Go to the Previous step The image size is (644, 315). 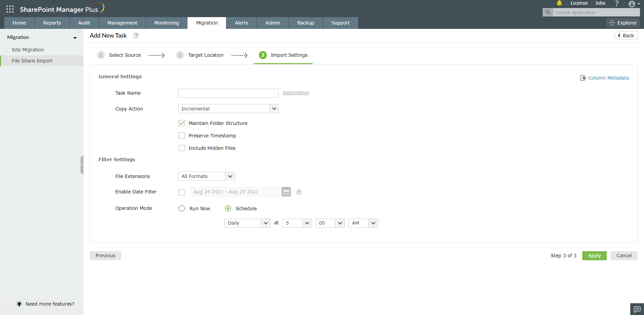click(105, 256)
